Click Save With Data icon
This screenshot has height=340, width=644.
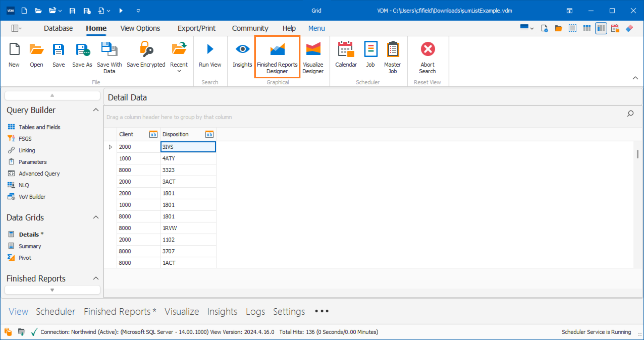pos(109,49)
